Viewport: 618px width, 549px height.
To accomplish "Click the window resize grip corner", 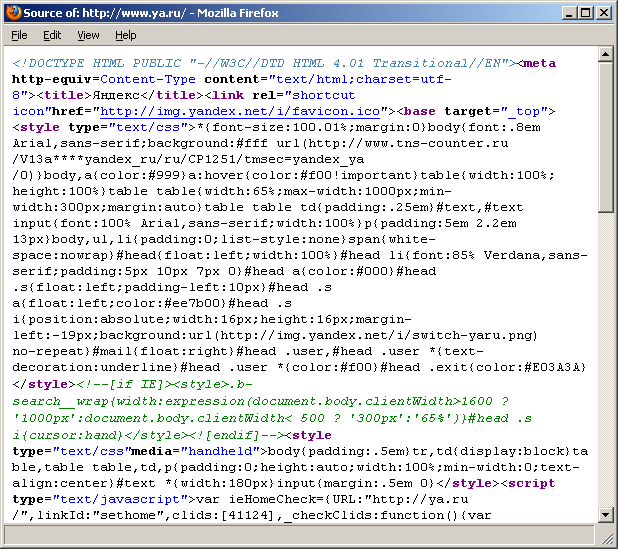I will 606,536.
